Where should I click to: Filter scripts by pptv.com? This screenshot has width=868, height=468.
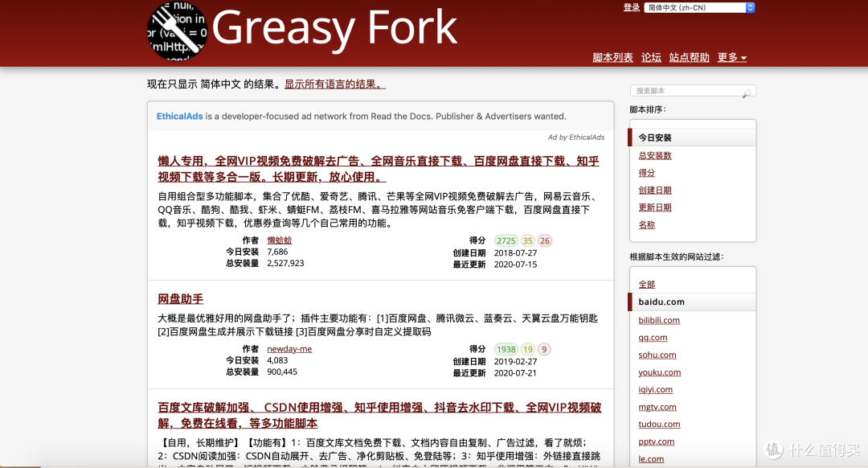pyautogui.click(x=656, y=441)
